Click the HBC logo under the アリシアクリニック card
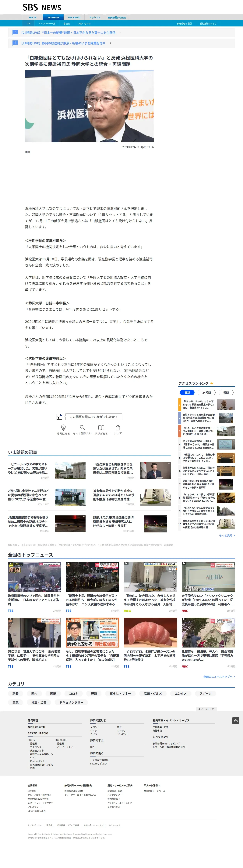 [185, 610]
